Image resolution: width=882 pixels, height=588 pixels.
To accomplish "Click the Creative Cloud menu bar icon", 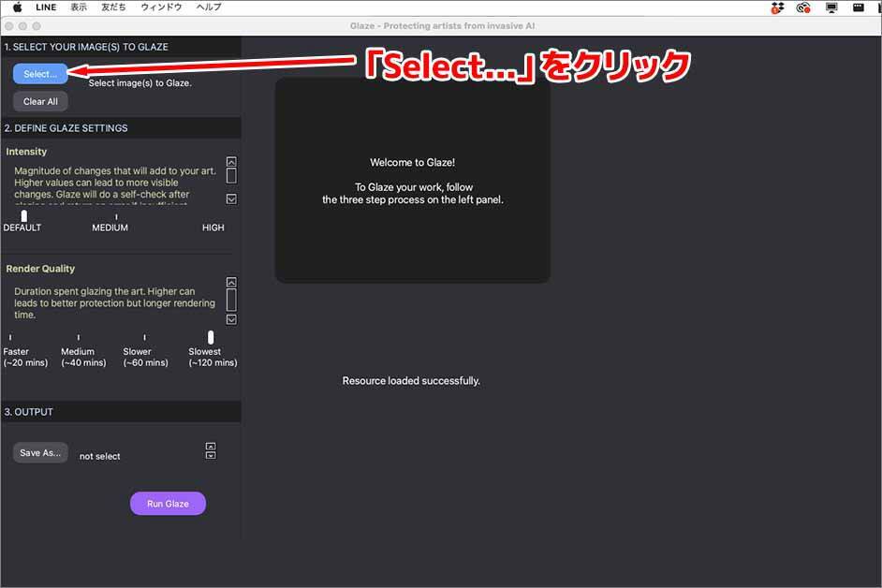I will (x=803, y=7).
